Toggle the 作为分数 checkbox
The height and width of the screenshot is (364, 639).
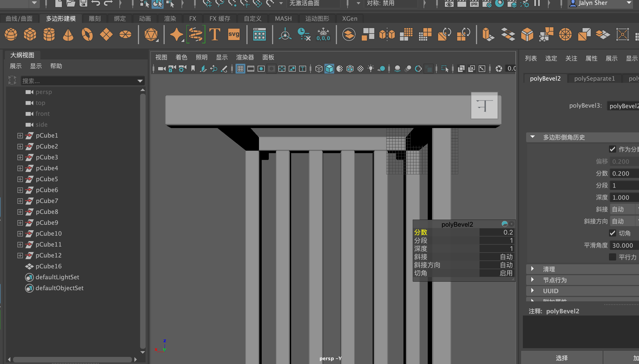[613, 149]
